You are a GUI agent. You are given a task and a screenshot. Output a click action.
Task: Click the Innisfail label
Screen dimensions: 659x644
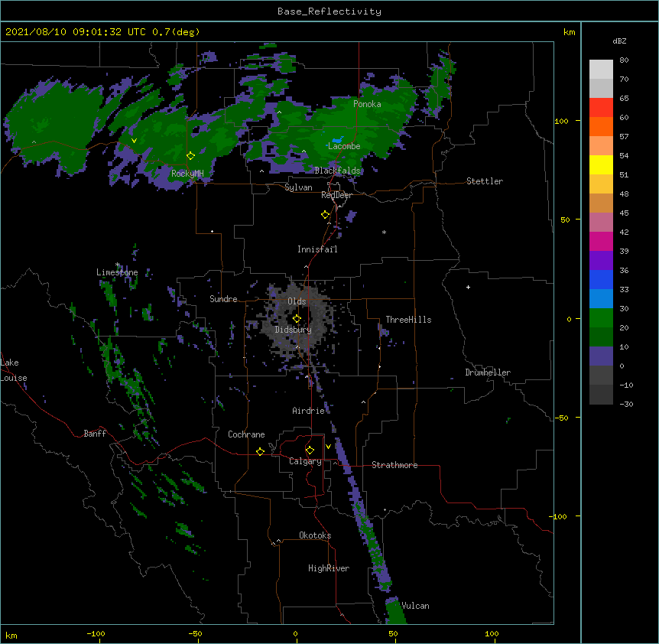click(317, 249)
